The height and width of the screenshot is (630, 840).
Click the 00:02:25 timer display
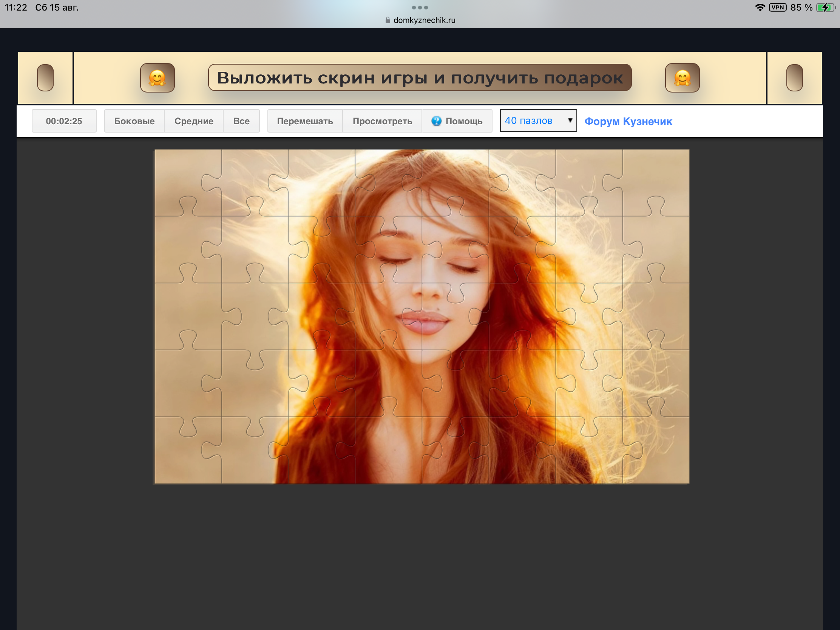point(64,121)
